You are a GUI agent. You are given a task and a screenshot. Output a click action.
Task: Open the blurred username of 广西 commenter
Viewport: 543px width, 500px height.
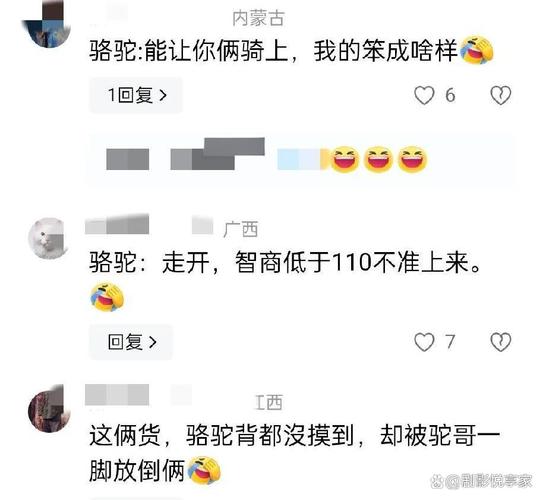coord(117,224)
